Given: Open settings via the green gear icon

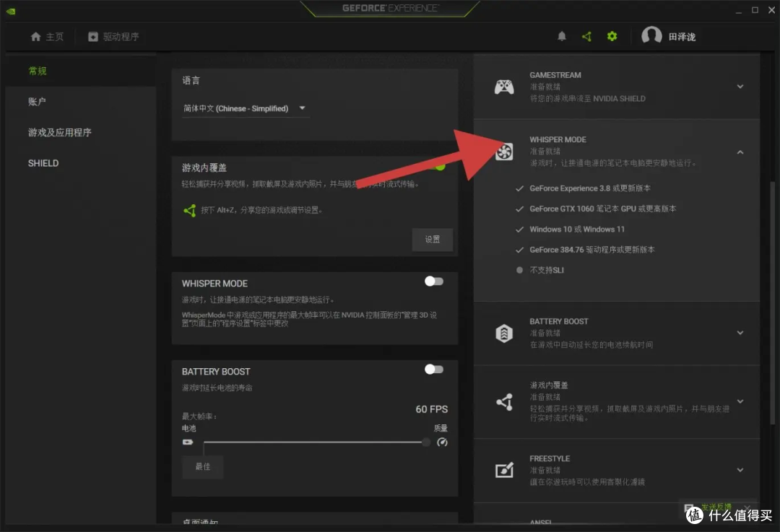Looking at the screenshot, I should pyautogui.click(x=612, y=36).
